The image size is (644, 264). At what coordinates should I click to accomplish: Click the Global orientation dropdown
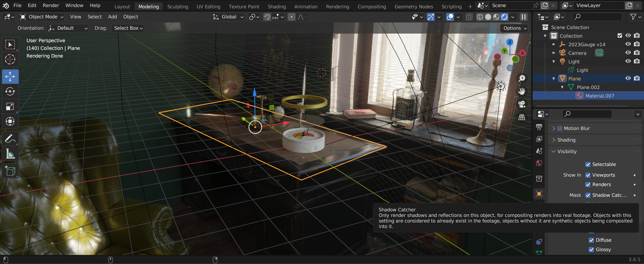click(228, 17)
